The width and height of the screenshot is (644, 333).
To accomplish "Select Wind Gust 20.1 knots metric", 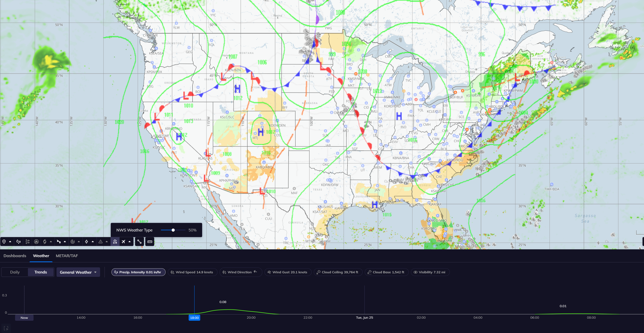I will tap(288, 272).
